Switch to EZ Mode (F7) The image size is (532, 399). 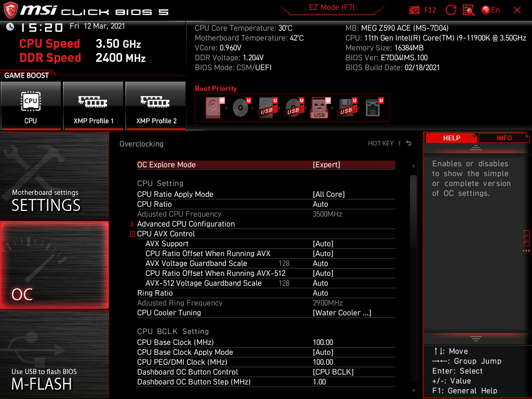coord(332,7)
